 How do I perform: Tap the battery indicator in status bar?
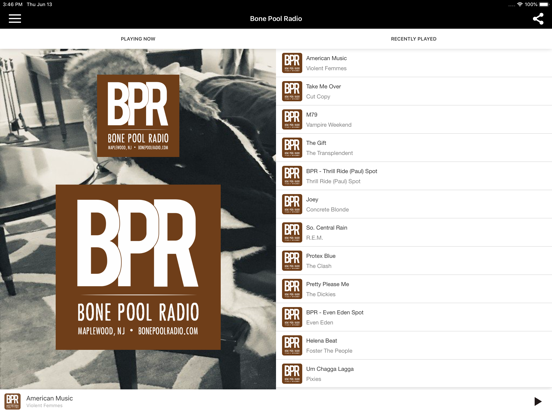(543, 4)
